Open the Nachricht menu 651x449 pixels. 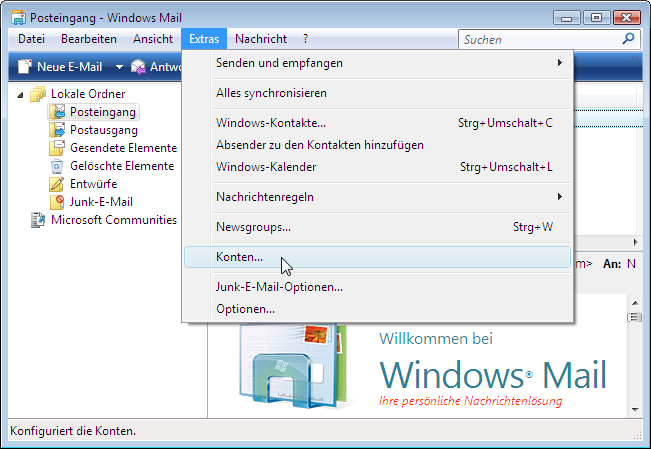[x=260, y=39]
